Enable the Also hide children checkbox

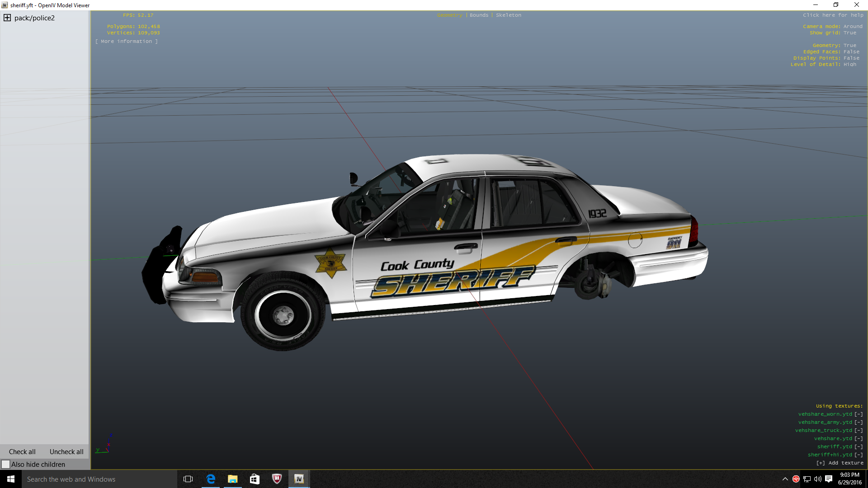click(x=6, y=465)
